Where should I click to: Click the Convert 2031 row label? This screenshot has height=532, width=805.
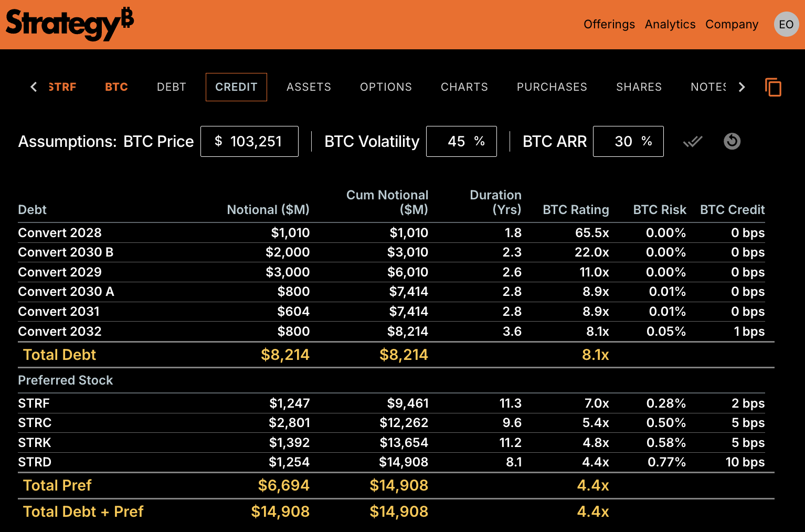pos(59,312)
